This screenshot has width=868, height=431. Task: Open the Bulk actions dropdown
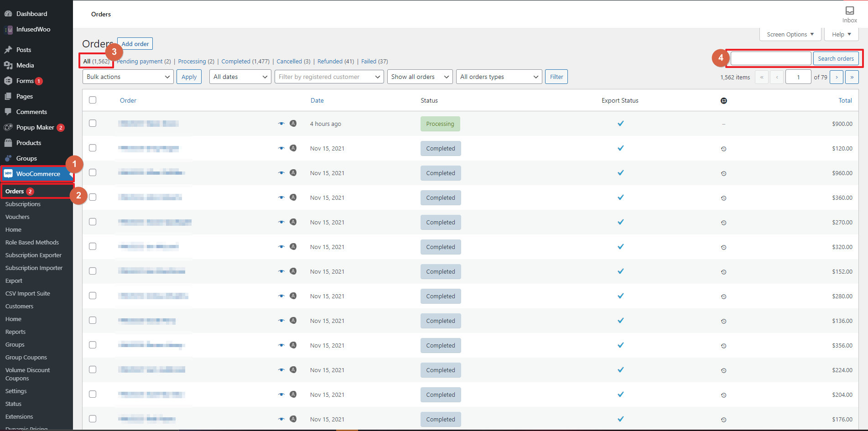pos(128,77)
